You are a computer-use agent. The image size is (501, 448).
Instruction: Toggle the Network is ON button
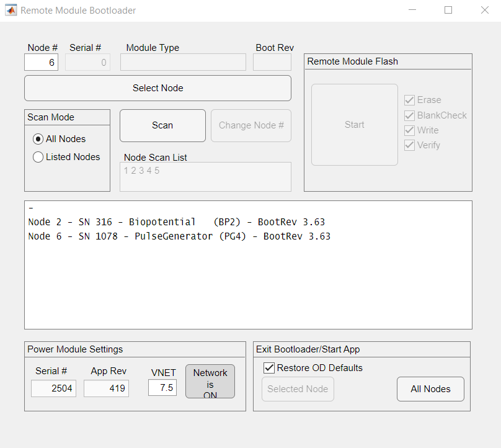pyautogui.click(x=210, y=382)
